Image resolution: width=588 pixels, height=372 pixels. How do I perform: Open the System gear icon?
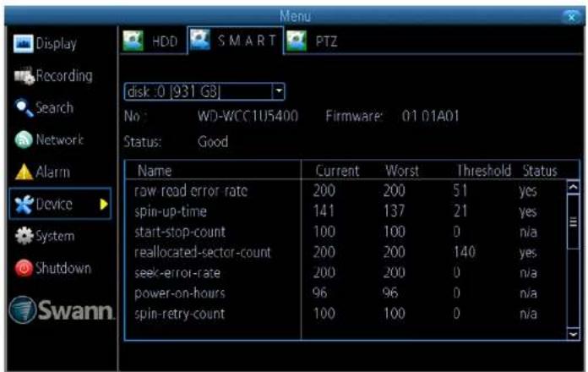click(x=24, y=236)
